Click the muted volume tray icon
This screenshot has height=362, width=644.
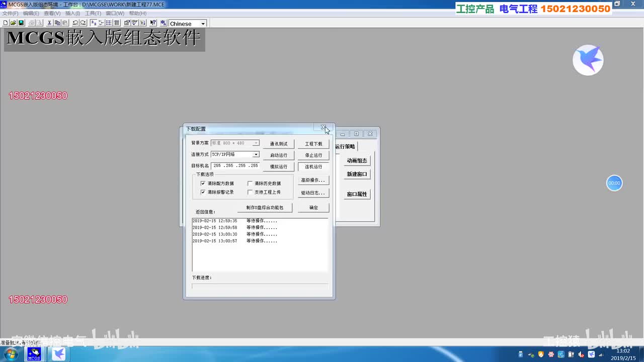click(x=581, y=354)
